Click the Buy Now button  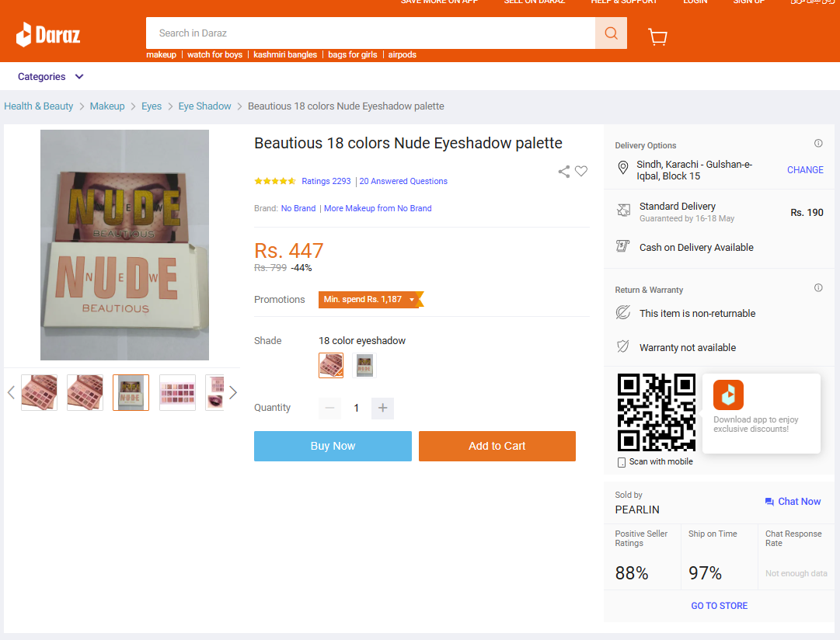tap(333, 446)
